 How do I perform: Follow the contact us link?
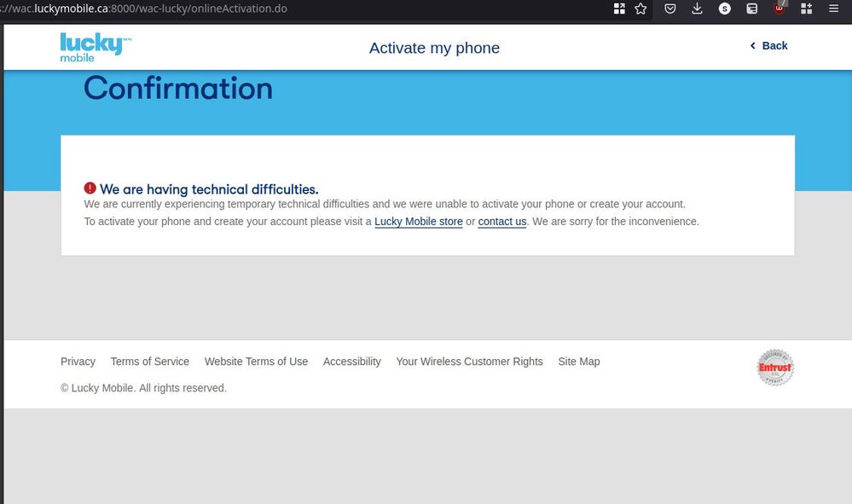coord(502,222)
